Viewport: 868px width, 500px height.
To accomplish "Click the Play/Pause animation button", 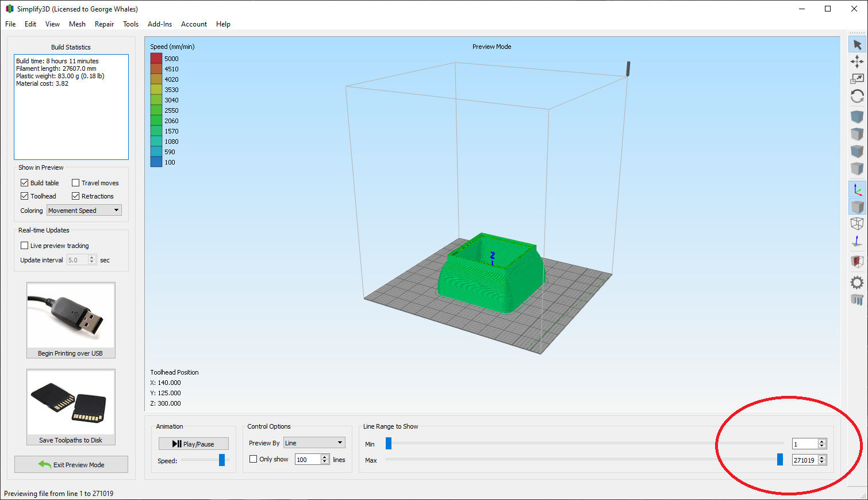I will click(194, 444).
